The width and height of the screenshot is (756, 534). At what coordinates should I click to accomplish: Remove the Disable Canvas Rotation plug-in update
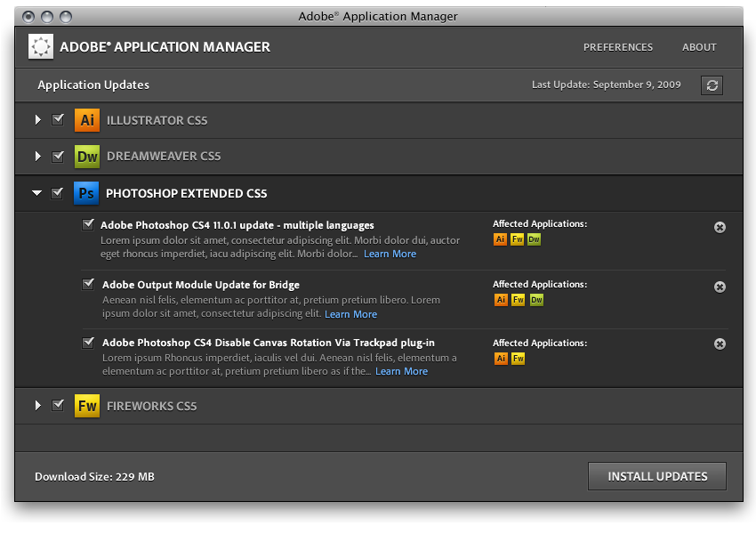pos(720,344)
